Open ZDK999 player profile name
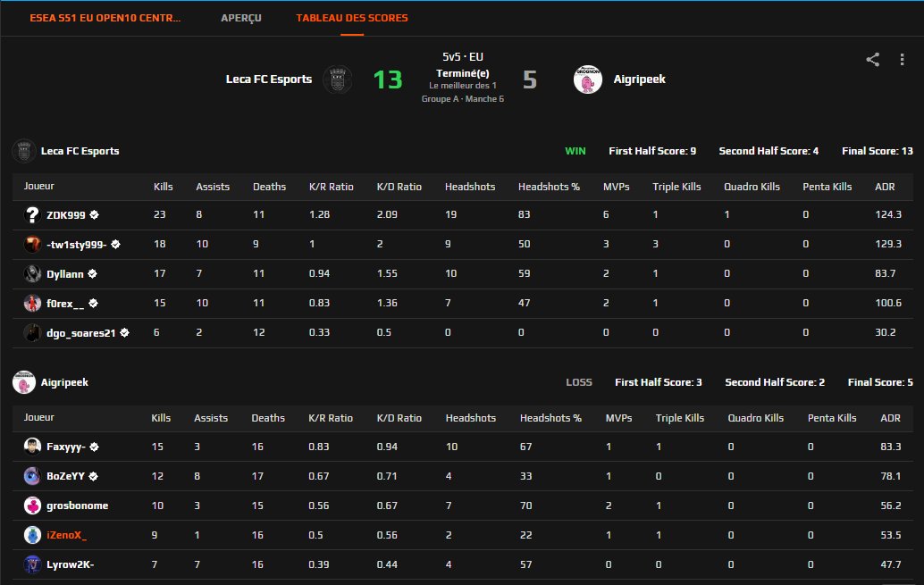This screenshot has height=585, width=924. click(66, 215)
